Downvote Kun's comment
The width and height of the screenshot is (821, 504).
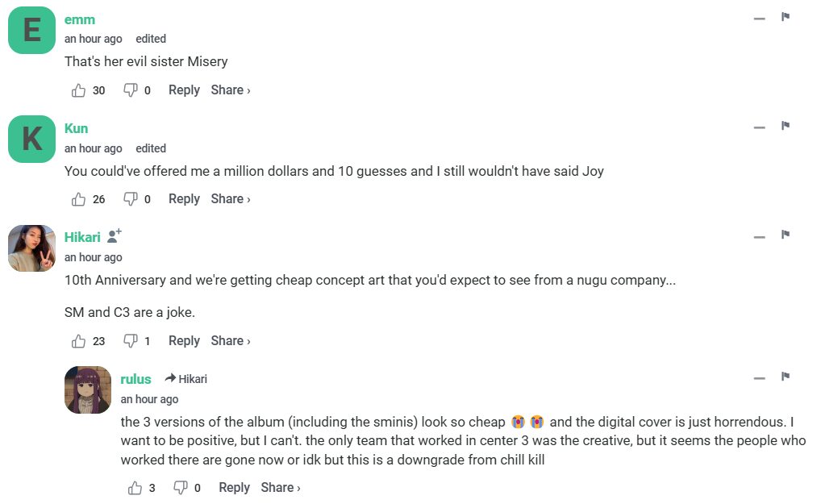pos(130,199)
